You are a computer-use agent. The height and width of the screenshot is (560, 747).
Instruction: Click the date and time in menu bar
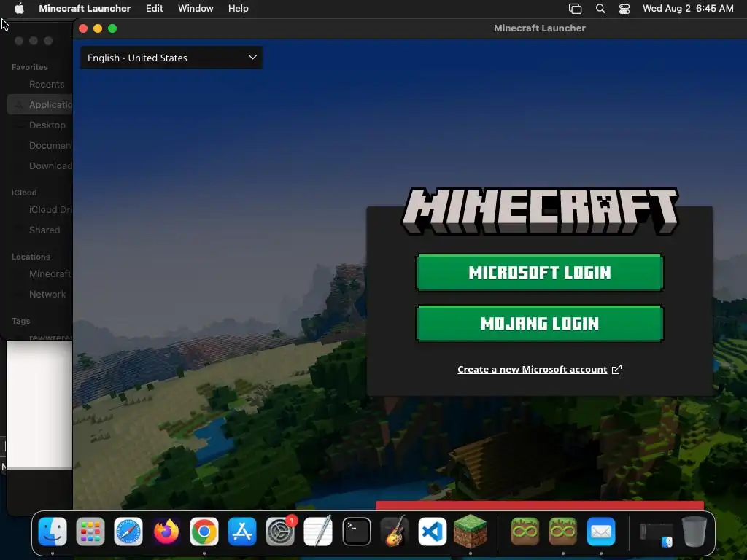coord(688,8)
